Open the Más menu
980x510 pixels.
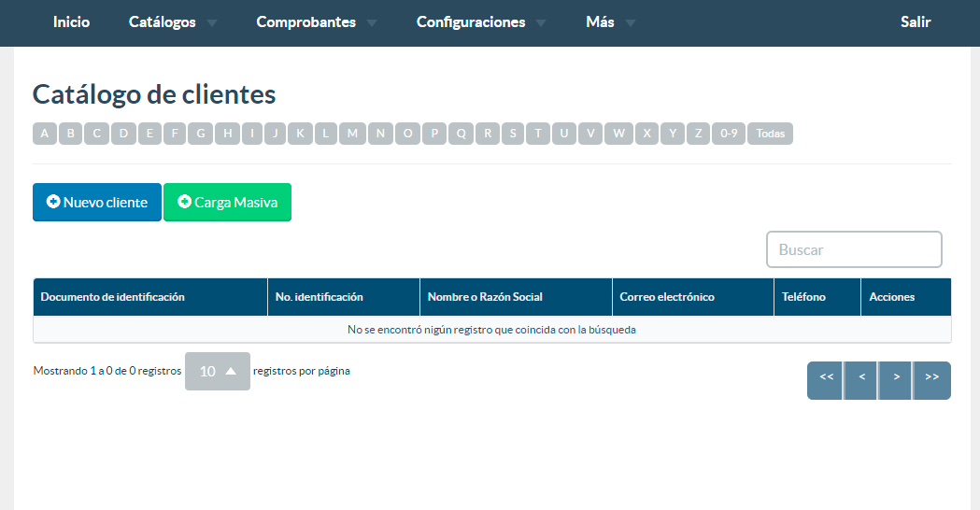coord(609,22)
